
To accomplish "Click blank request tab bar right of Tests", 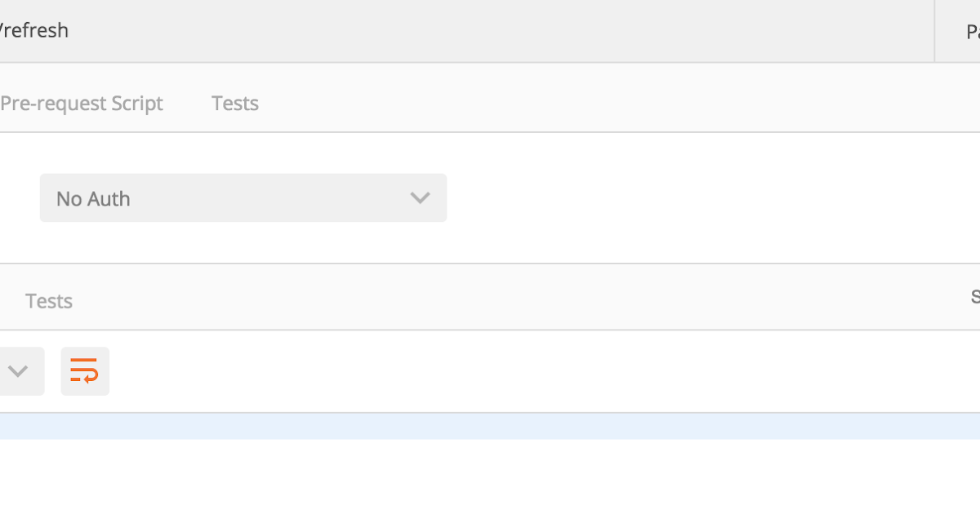I will [612, 104].
